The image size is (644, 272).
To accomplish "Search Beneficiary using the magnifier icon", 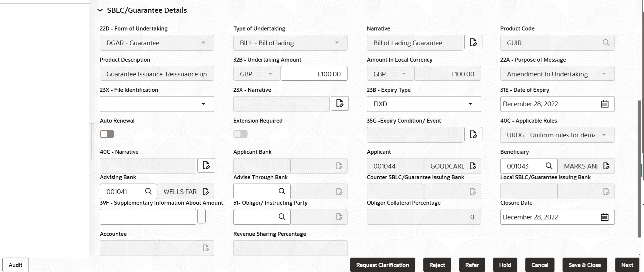I will (549, 166).
